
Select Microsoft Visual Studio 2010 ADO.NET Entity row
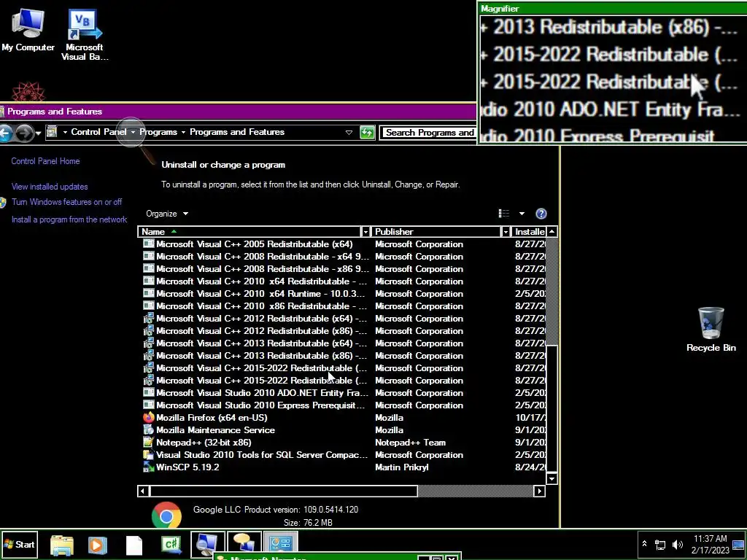(344, 393)
